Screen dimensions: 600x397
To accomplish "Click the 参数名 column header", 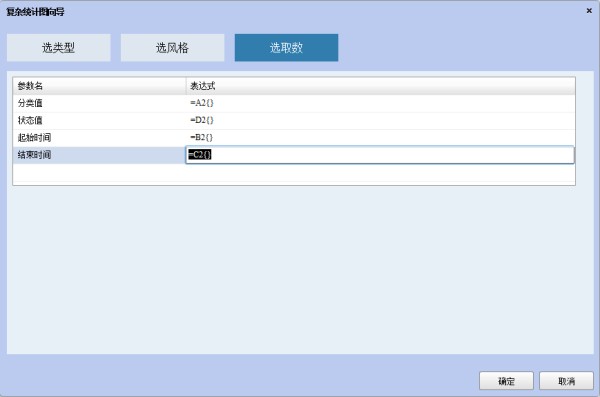I will click(x=99, y=86).
